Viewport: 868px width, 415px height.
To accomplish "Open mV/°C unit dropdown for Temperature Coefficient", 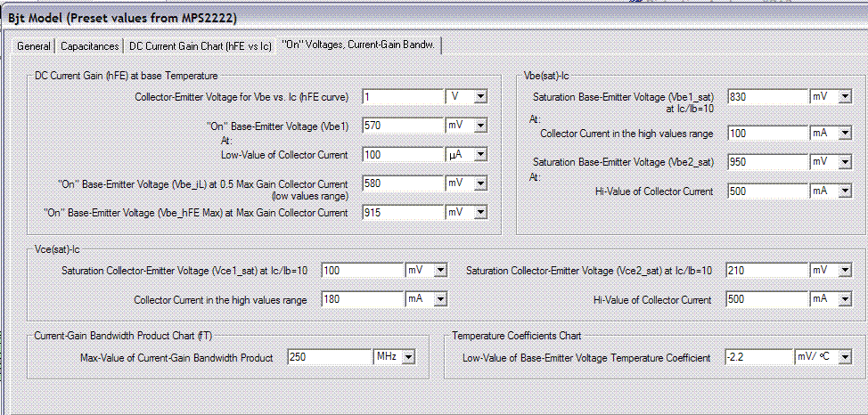I will (845, 358).
